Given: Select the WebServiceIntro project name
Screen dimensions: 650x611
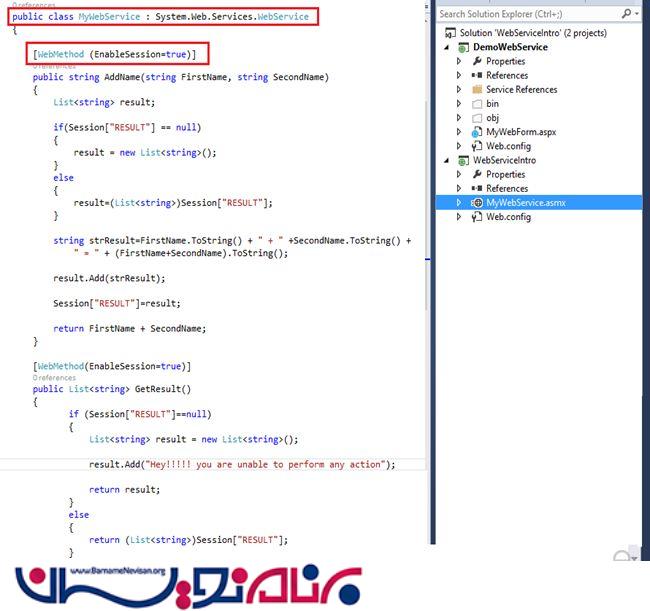Looking at the screenshot, I should 504,160.
